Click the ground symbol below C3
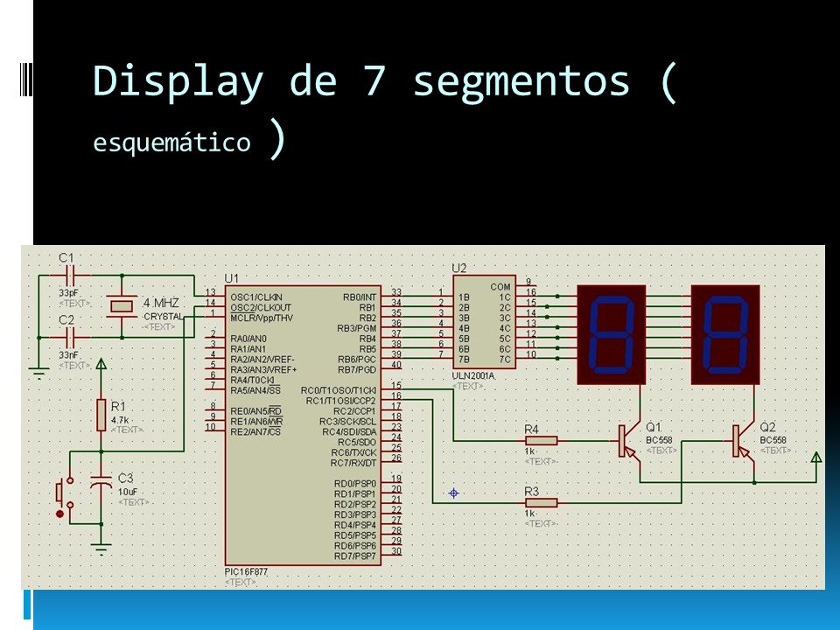Viewport: 840px width, 630px height. [x=101, y=549]
